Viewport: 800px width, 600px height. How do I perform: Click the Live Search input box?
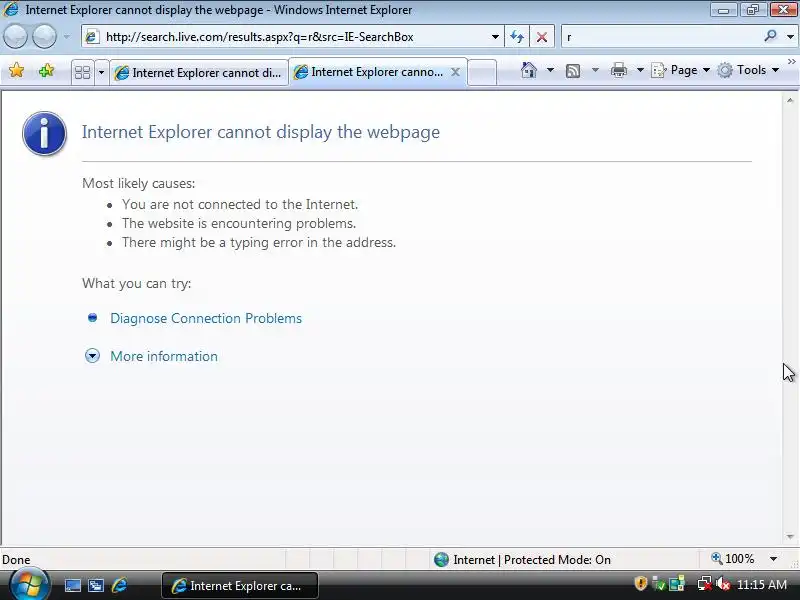click(x=661, y=37)
